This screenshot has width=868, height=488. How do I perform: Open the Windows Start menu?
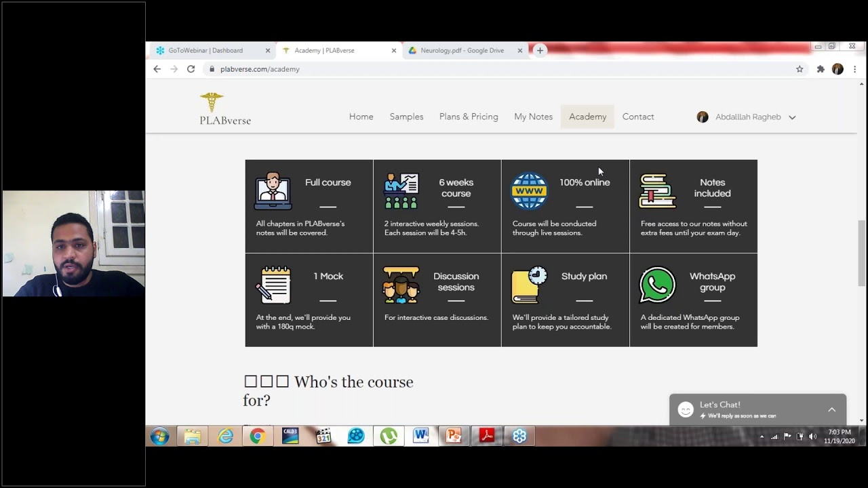point(160,436)
